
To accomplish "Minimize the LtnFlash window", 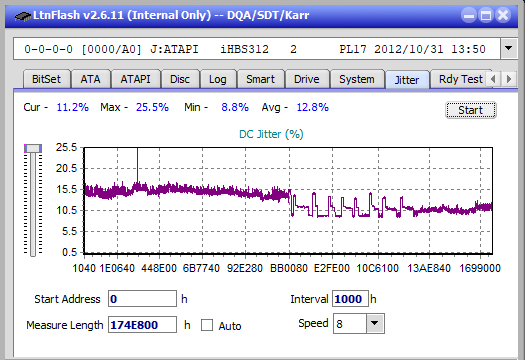I will click(469, 15).
